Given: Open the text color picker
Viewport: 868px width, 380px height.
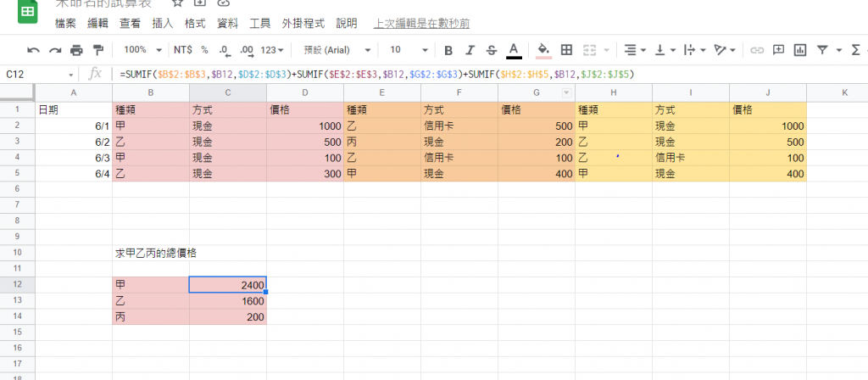Looking at the screenshot, I should tap(514, 50).
